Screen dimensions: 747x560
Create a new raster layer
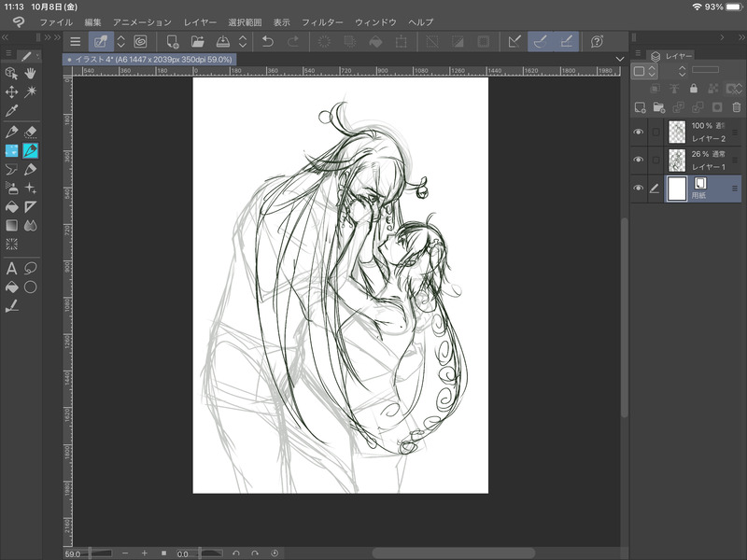point(640,107)
